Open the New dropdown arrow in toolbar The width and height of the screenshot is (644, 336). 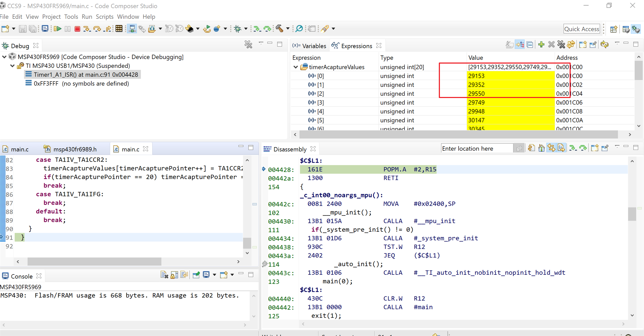[14, 29]
